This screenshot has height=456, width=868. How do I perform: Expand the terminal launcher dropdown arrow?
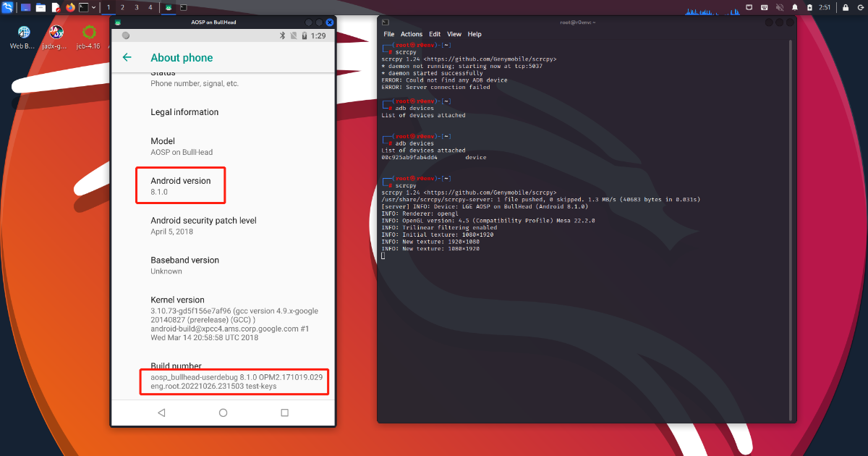pyautogui.click(x=93, y=7)
